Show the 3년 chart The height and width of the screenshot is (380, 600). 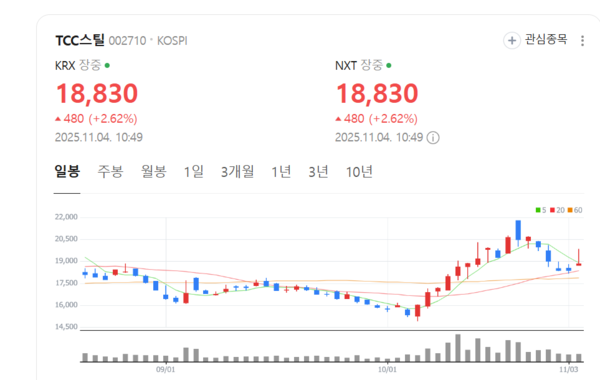(318, 171)
